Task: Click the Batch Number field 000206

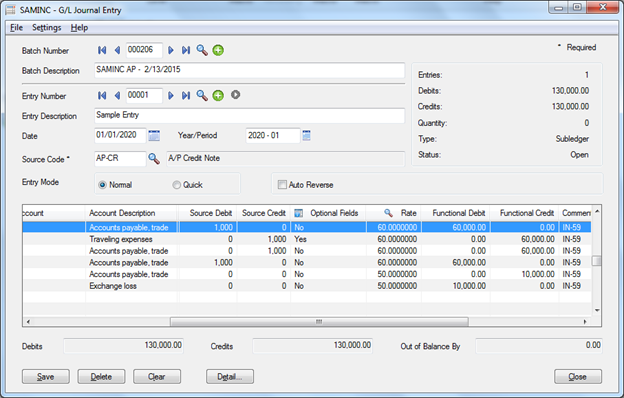Action: tap(144, 50)
